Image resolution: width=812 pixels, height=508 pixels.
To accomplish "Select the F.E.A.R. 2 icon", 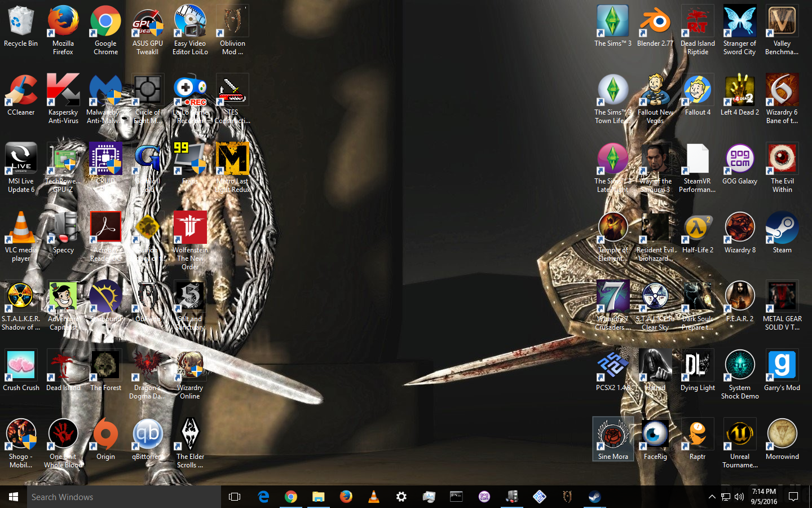I will click(740, 302).
